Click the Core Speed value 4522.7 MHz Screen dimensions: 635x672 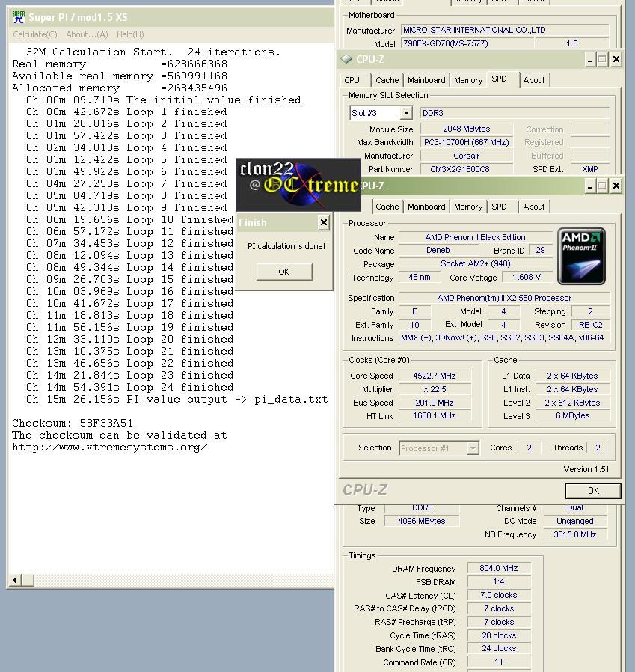[435, 376]
